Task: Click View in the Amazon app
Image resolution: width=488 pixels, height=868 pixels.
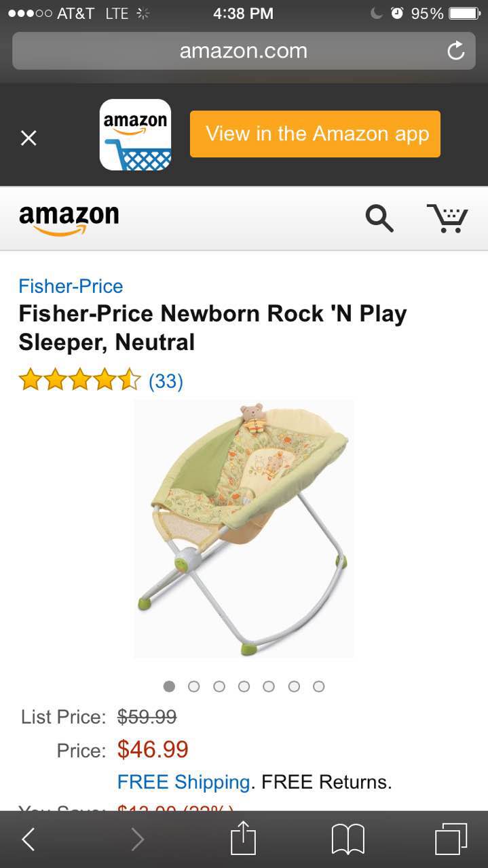Action: (x=315, y=134)
